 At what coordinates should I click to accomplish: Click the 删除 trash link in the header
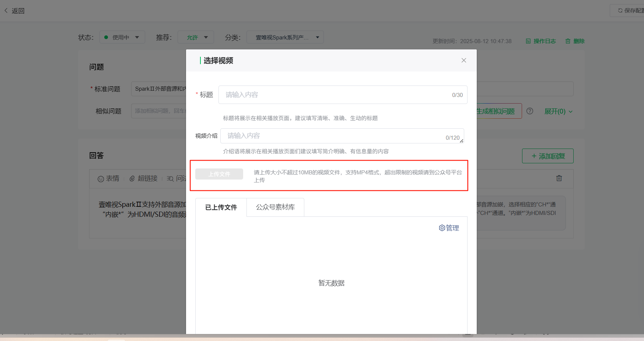pos(575,41)
